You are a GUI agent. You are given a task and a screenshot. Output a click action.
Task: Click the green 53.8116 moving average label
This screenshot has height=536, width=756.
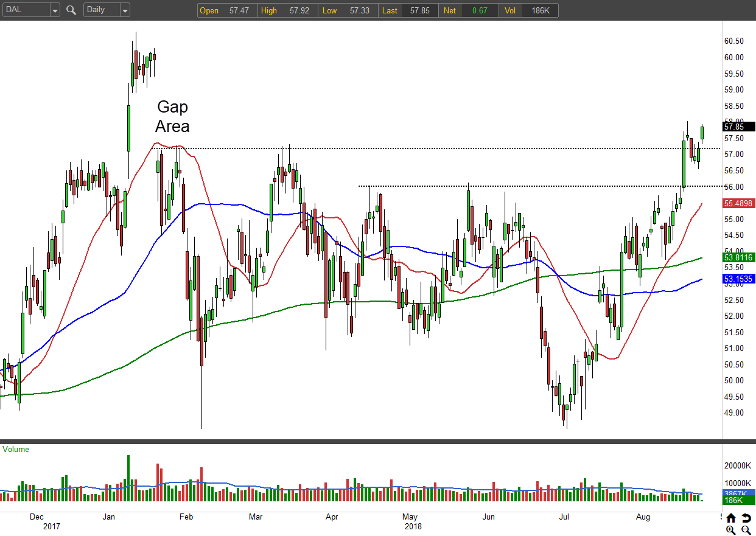pos(738,257)
